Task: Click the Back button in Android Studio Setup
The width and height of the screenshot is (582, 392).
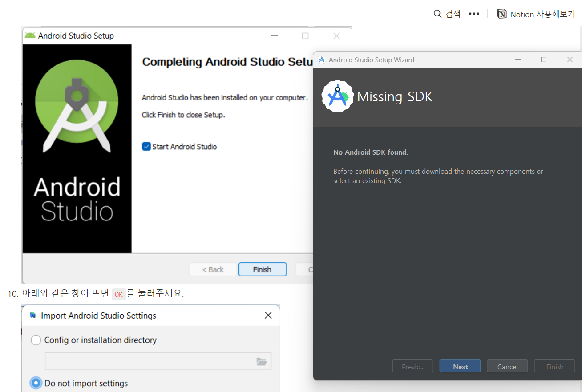Action: [x=213, y=269]
